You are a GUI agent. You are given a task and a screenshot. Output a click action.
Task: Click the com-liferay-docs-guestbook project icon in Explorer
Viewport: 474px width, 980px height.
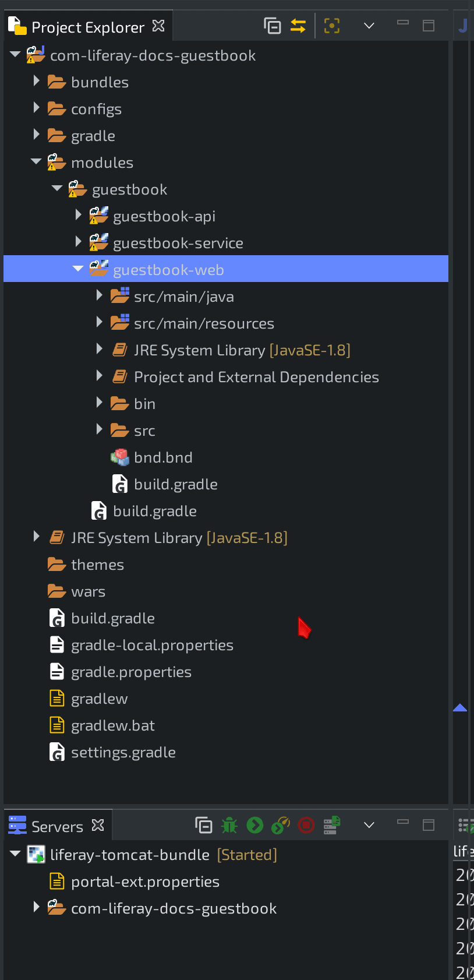click(36, 55)
